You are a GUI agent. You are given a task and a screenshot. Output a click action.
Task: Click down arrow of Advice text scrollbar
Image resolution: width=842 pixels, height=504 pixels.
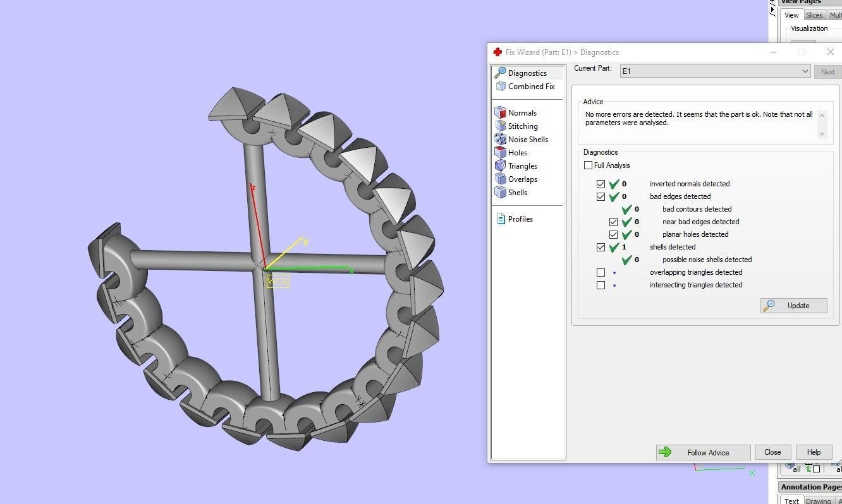tap(822, 133)
